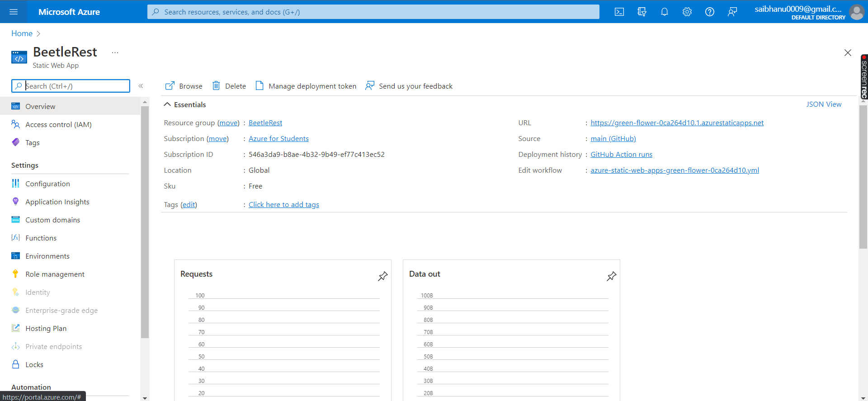Click the Functions icon
This screenshot has height=401, width=868.
(15, 237)
